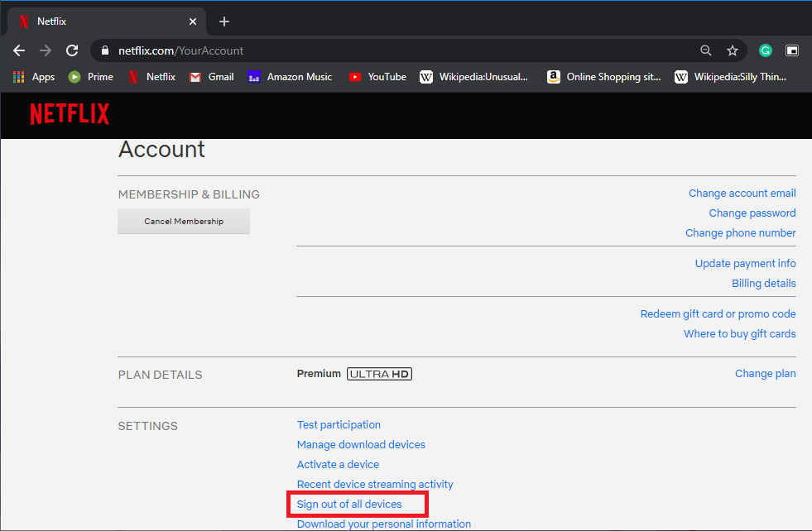The width and height of the screenshot is (812, 531).
Task: Open the Apps bookmark shortcut
Action: tap(34, 77)
